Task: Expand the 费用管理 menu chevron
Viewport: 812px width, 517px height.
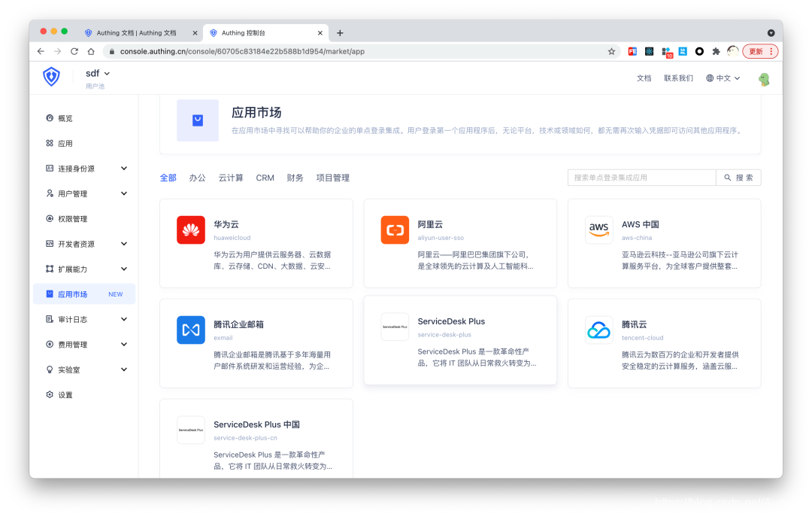Action: (124, 345)
